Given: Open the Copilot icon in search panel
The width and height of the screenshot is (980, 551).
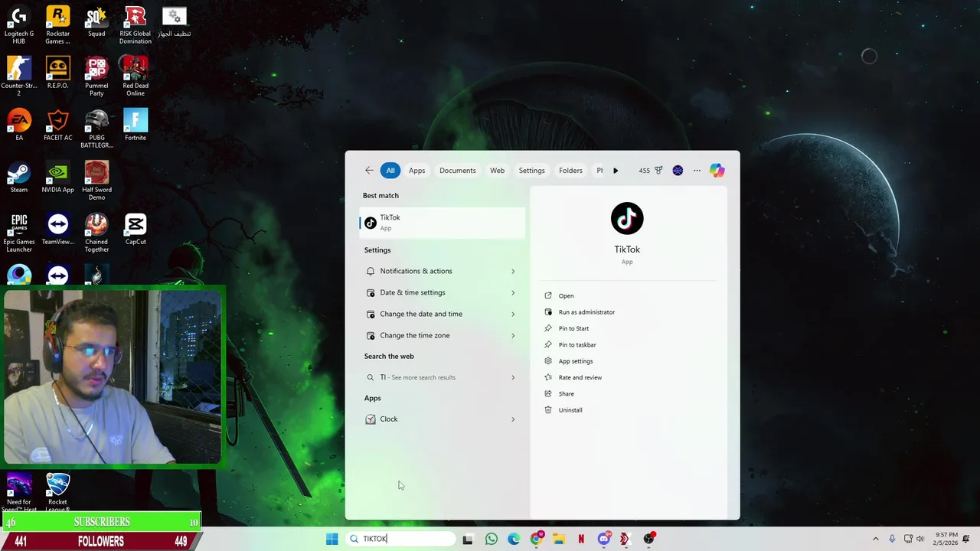Looking at the screenshot, I should 717,171.
